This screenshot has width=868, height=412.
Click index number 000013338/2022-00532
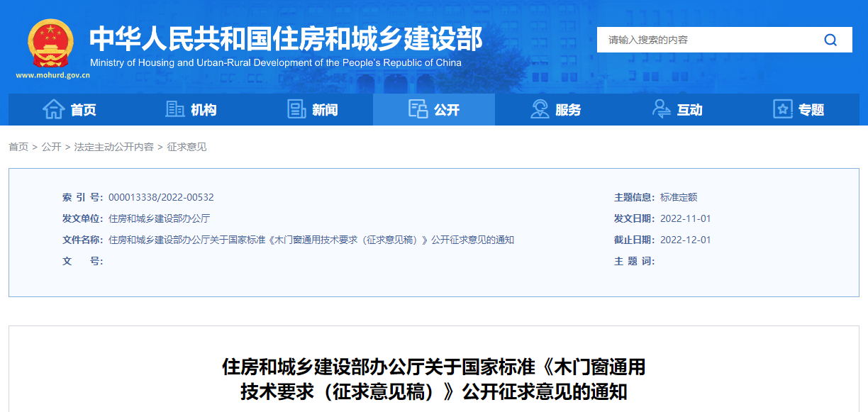click(161, 197)
